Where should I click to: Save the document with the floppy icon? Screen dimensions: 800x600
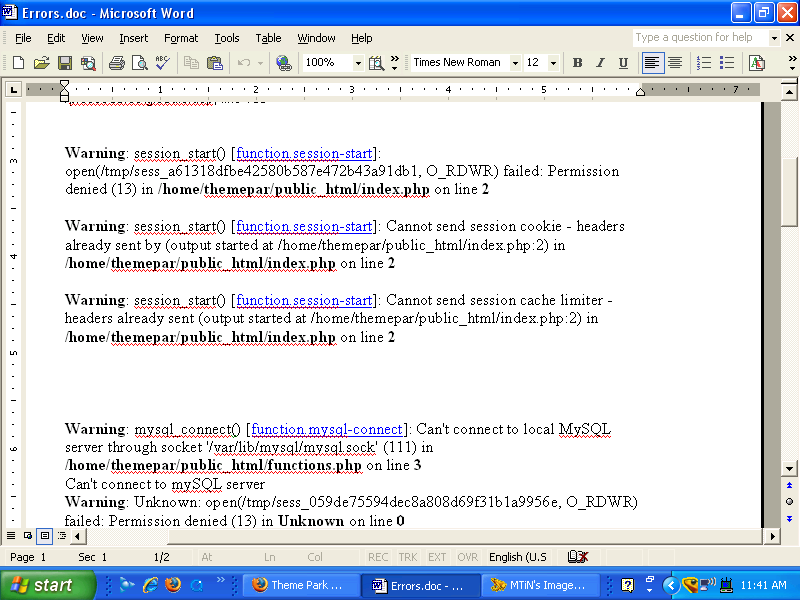(x=65, y=63)
